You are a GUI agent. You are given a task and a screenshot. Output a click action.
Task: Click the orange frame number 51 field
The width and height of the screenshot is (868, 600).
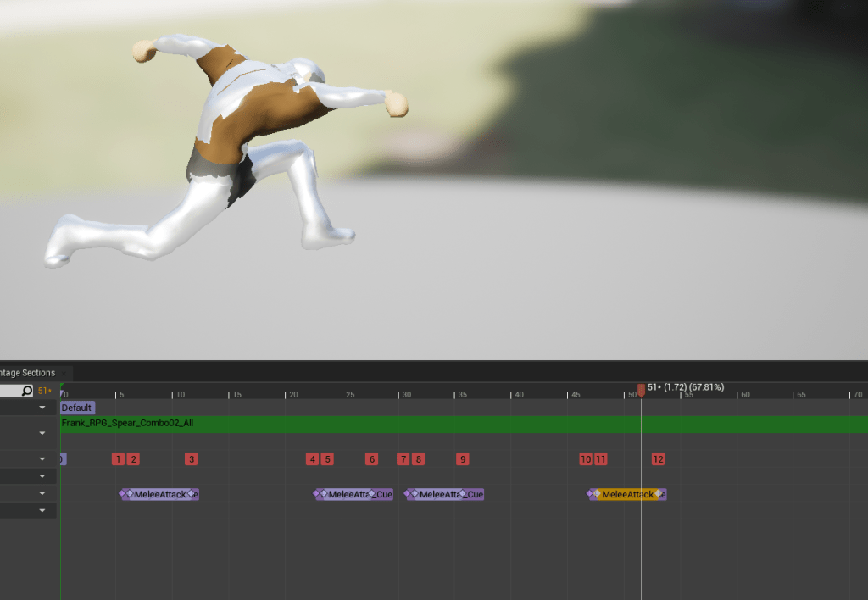tap(45, 391)
